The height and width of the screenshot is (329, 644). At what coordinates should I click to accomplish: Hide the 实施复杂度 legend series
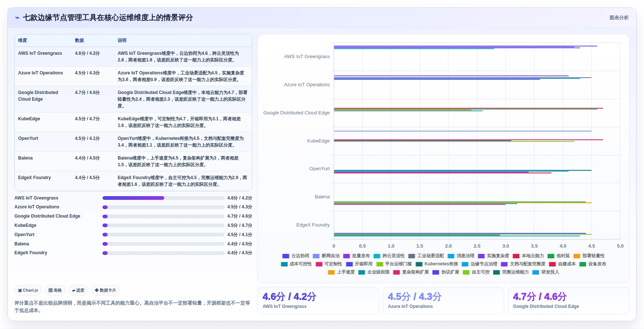[x=493, y=256]
